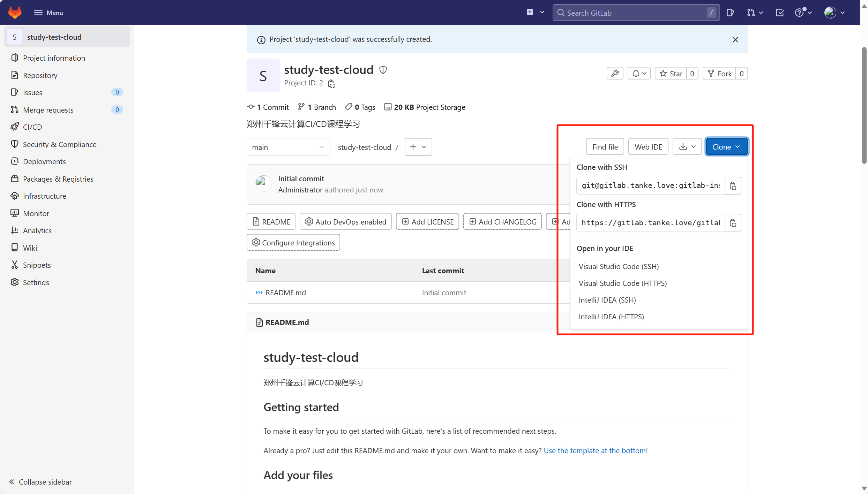868x494 pixels.
Task: Dismiss the project created alert
Action: click(735, 40)
